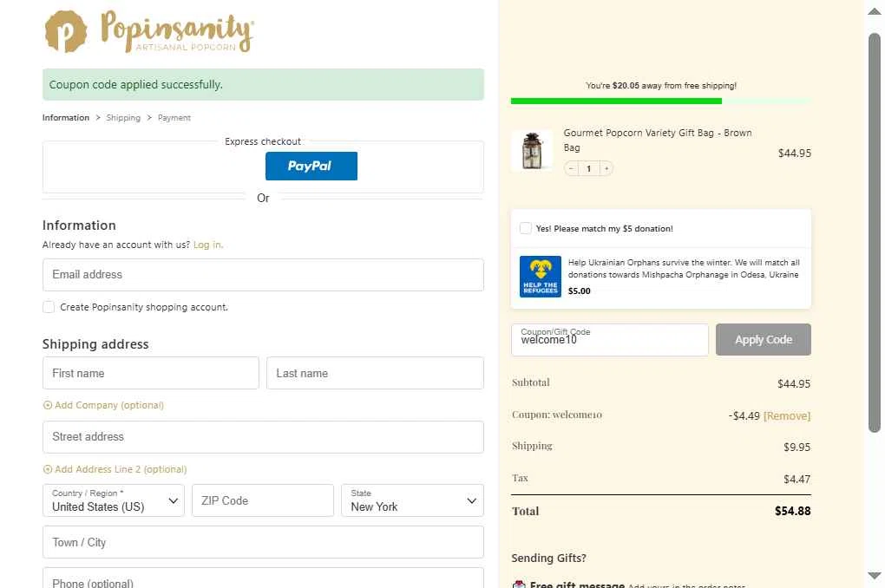The image size is (885, 588).
Task: Focus the Email address field
Action: tap(263, 275)
